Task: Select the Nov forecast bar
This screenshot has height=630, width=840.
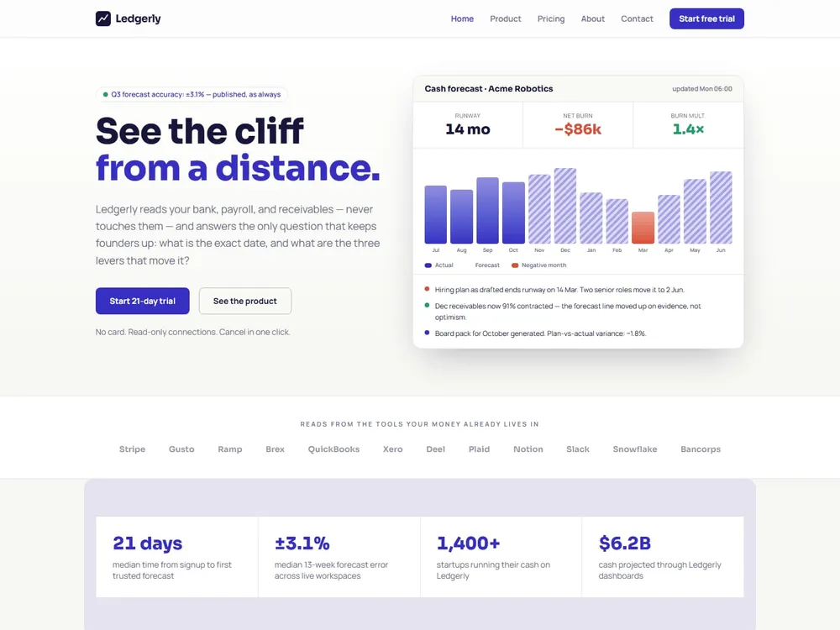Action: [539, 209]
